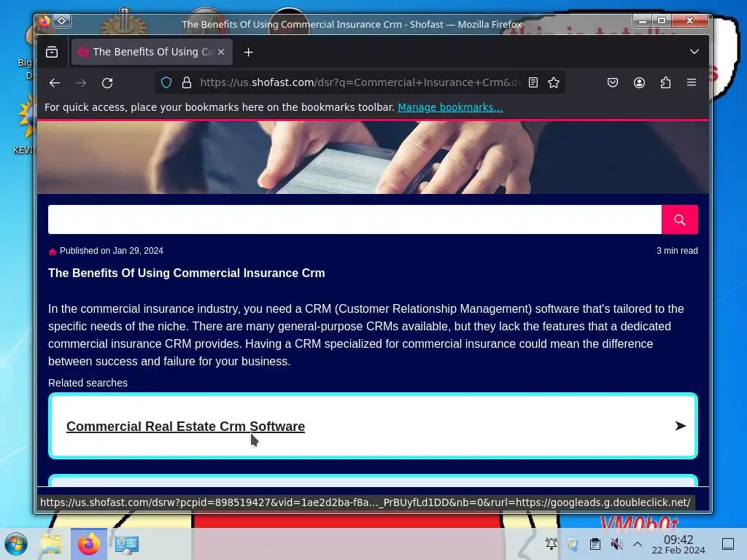Screen dimensions: 747x560
Task: Open notifications bell in system tray
Action: coord(551,544)
